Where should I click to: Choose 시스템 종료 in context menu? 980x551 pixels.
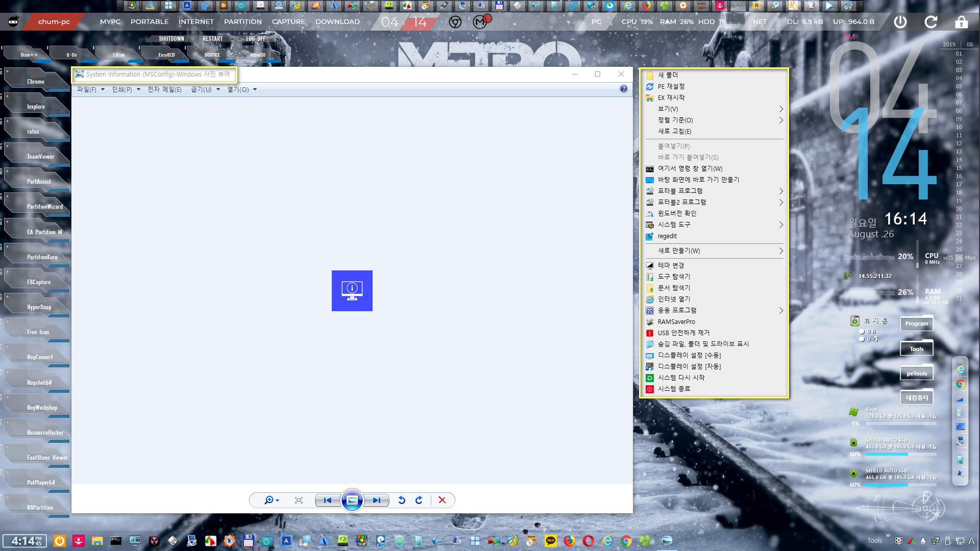714,389
